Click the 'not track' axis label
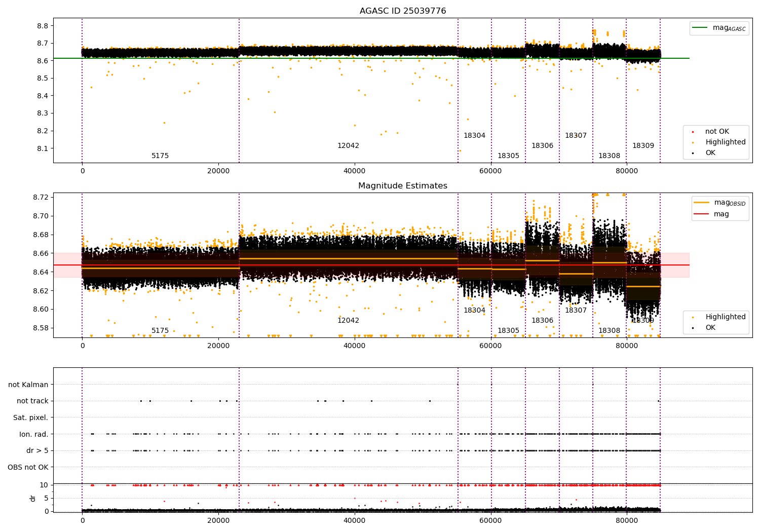Viewport: 760px width, 532px height. tap(32, 401)
